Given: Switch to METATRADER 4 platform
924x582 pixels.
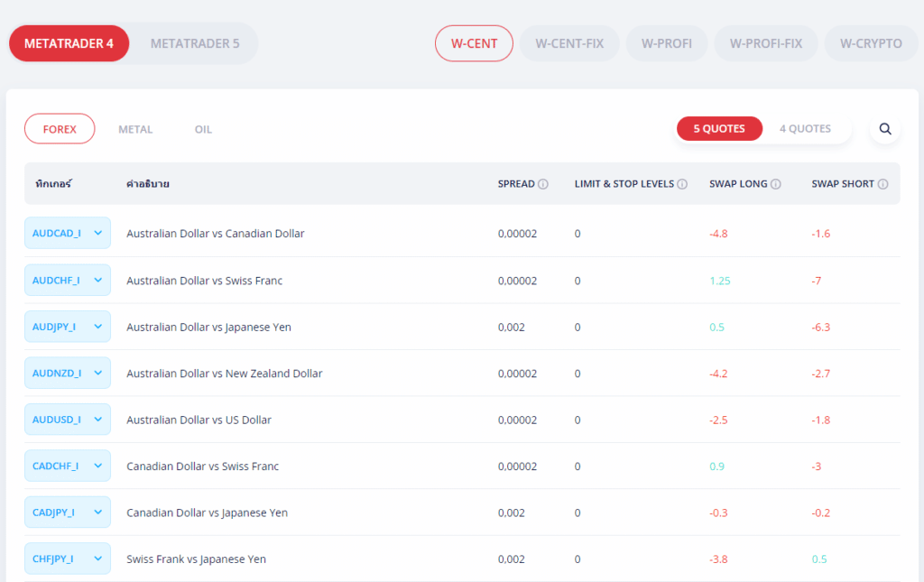Looking at the screenshot, I should pyautogui.click(x=69, y=43).
